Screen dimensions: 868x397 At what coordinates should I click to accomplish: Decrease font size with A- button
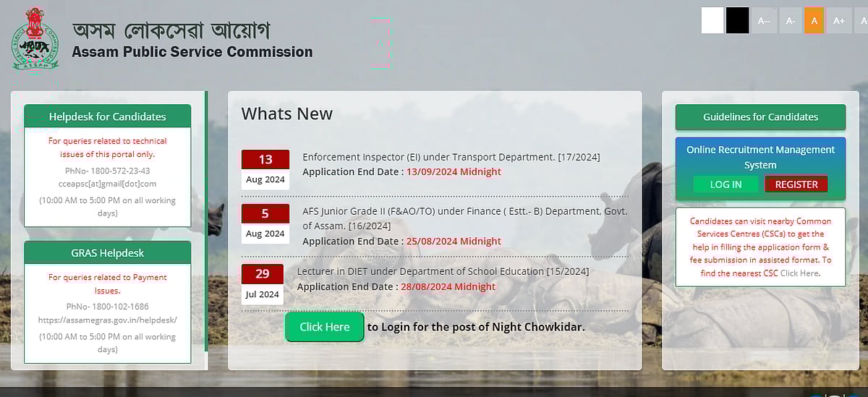(x=789, y=21)
